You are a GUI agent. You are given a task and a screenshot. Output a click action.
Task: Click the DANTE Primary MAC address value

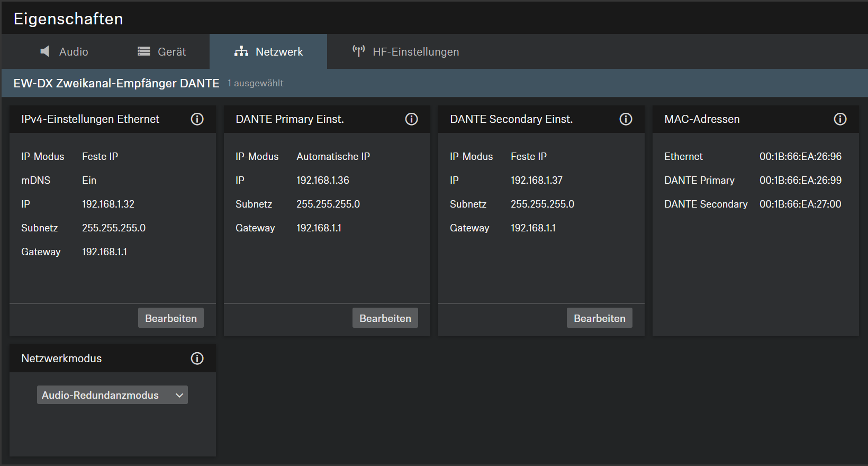(800, 181)
